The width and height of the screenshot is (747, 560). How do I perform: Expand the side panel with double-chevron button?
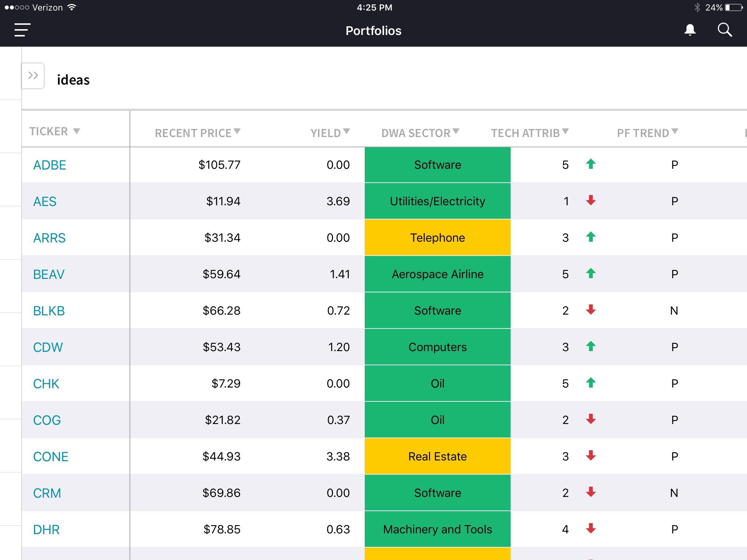[x=33, y=75]
